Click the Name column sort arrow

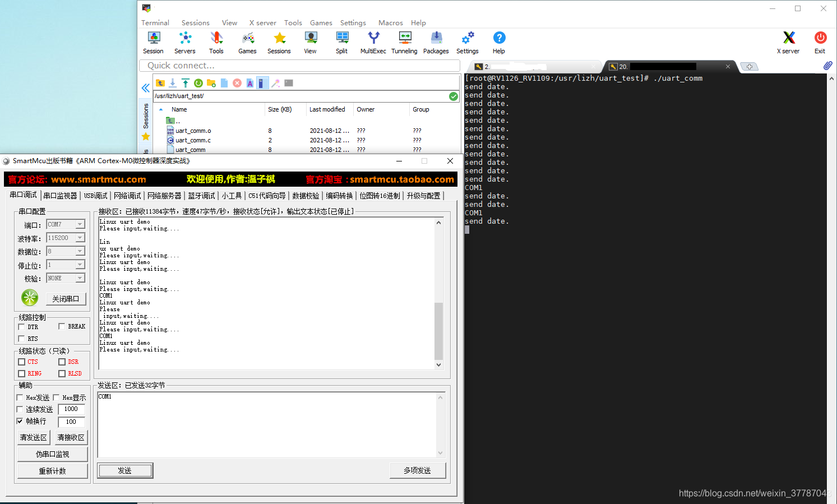point(161,109)
